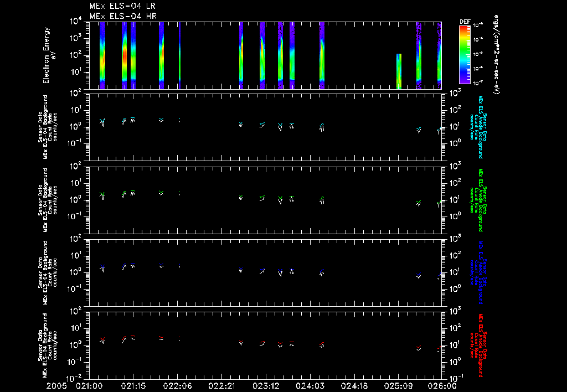Select the "Electron Energy eV" axis label

tap(49, 55)
